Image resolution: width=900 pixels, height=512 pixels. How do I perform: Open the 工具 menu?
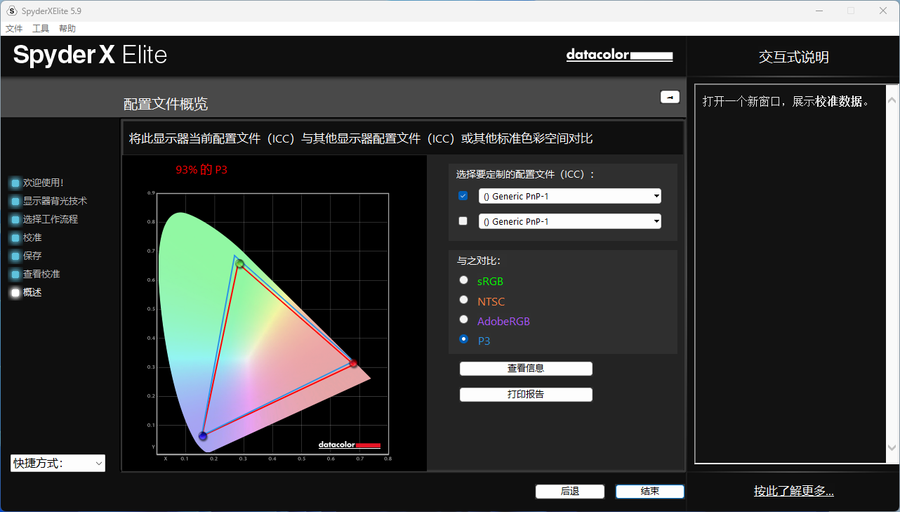tap(41, 29)
